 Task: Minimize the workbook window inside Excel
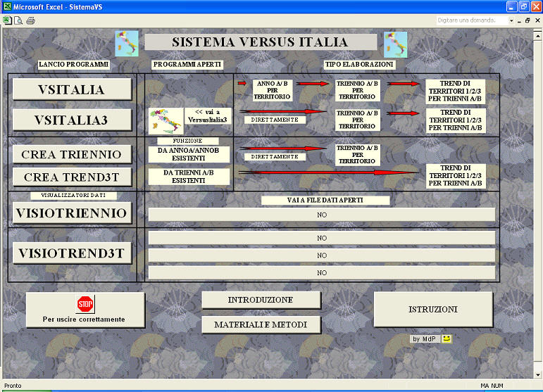[519, 20]
